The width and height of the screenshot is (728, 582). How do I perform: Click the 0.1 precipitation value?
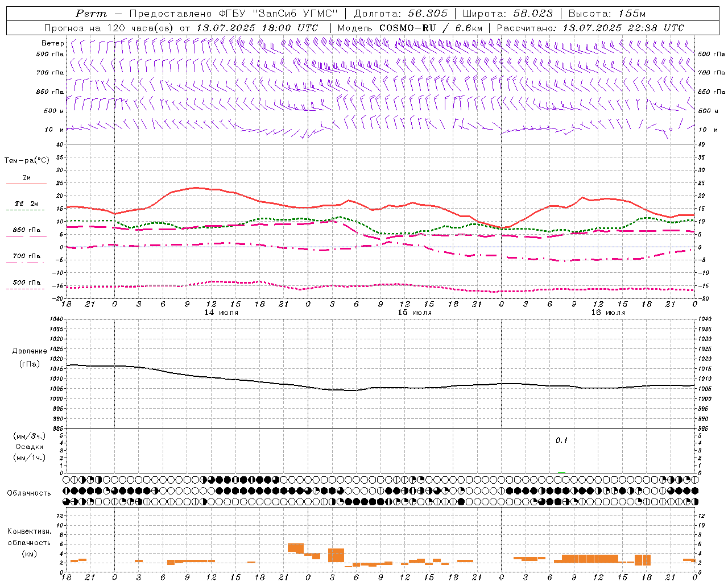coord(561,440)
